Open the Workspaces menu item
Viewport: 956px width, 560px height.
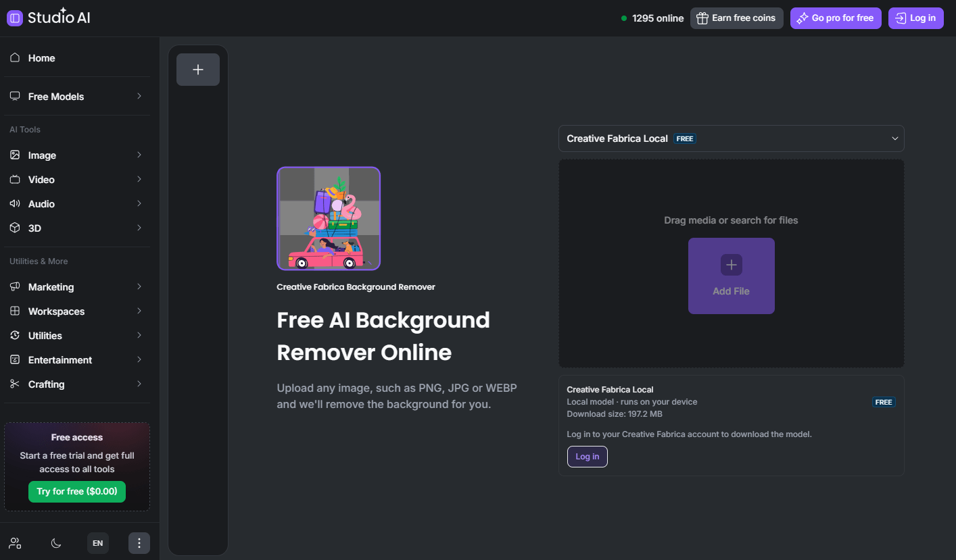[x=77, y=311]
